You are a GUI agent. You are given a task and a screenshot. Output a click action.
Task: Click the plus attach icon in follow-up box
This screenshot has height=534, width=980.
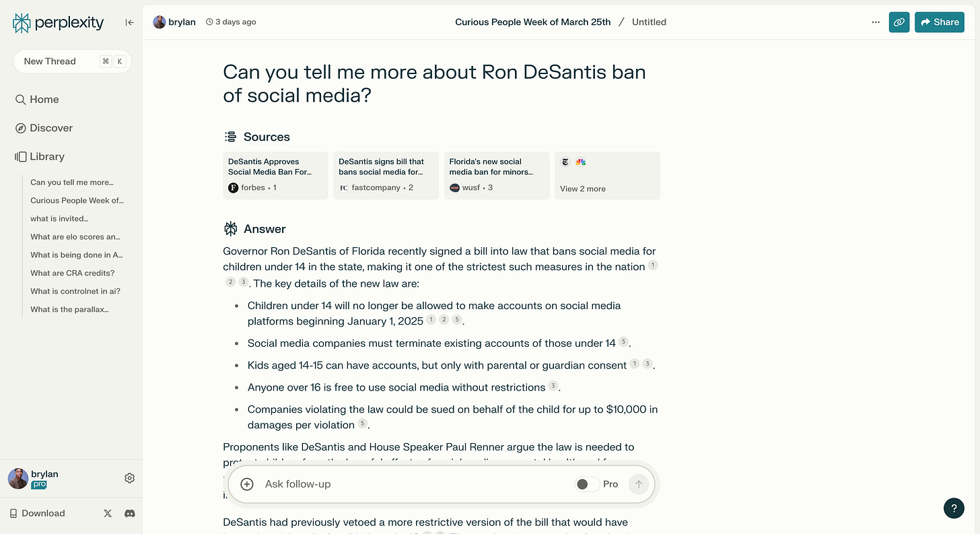pyautogui.click(x=247, y=484)
